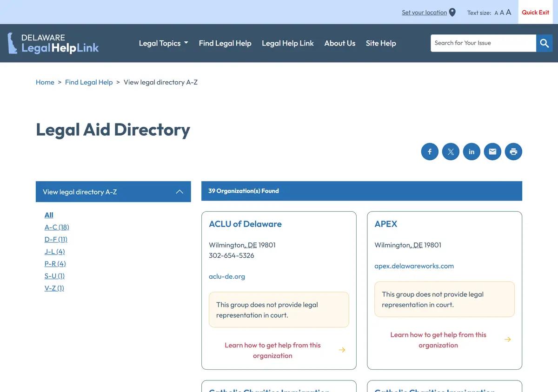Open Legal Help Link nav item
Screen dimensions: 558x392
pos(288,43)
